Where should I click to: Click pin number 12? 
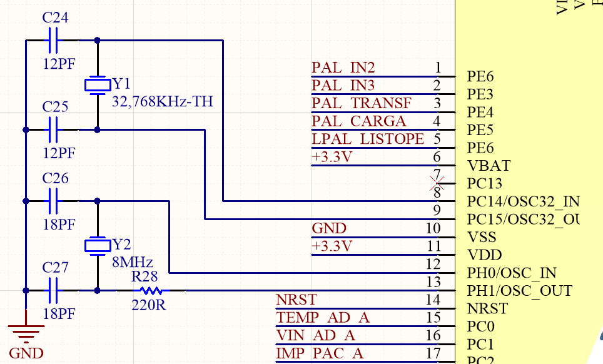pyautogui.click(x=433, y=265)
